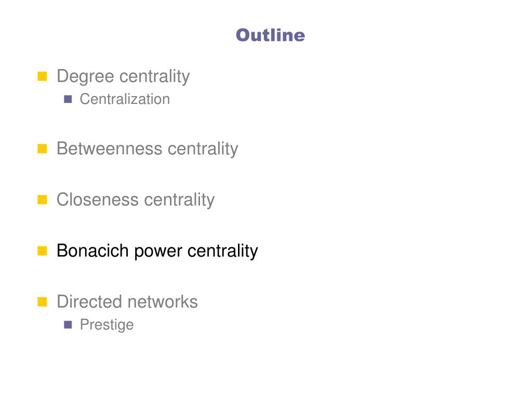The height and width of the screenshot is (399, 532).
Task: Click the yellow bullet before Closeness centrality
Action: click(x=42, y=199)
